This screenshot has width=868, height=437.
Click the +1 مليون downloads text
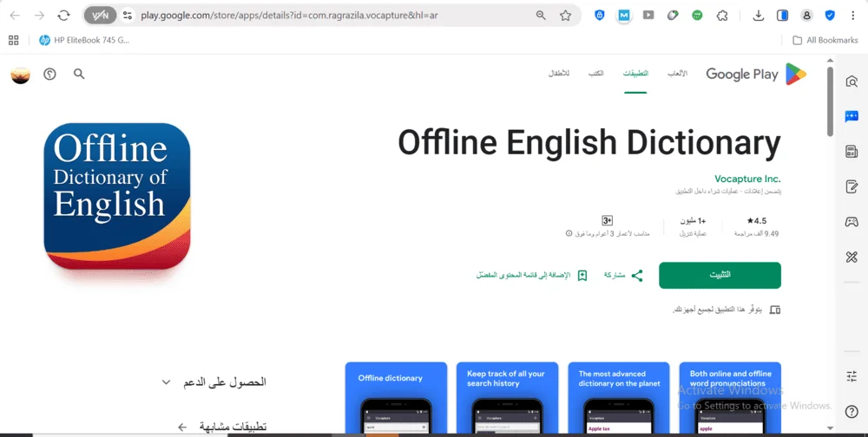click(693, 221)
